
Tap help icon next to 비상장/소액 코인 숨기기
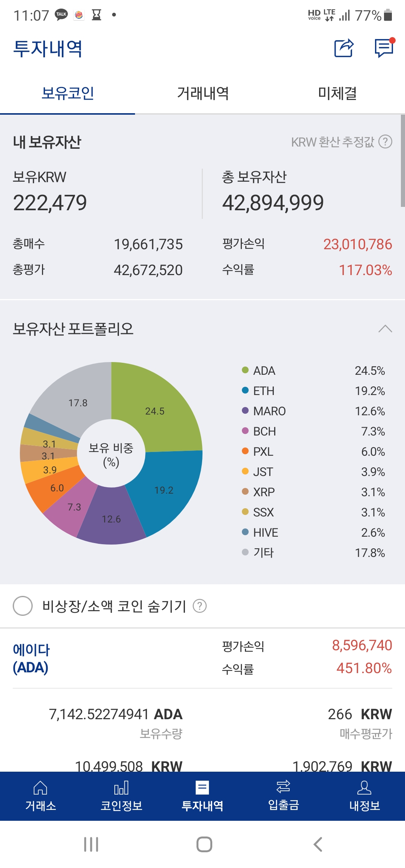pyautogui.click(x=199, y=606)
